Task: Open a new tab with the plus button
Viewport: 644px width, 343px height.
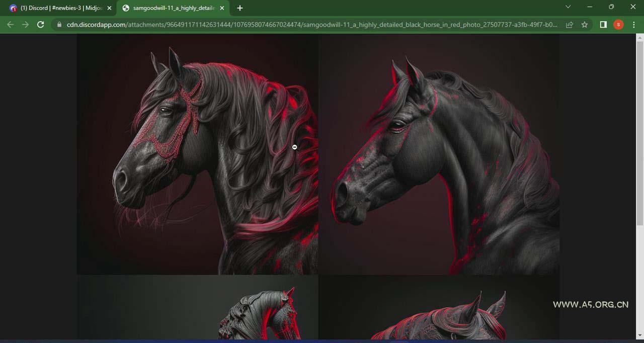Action: [240, 8]
